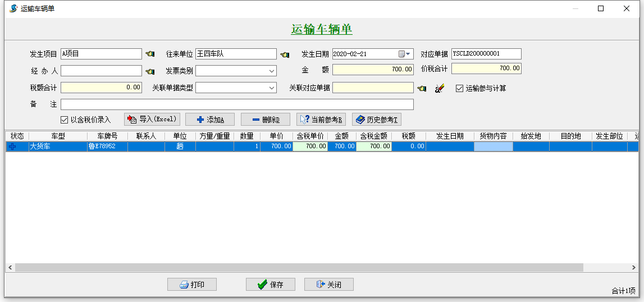
Task: Click the 车牌号 column header
Action: point(107,136)
